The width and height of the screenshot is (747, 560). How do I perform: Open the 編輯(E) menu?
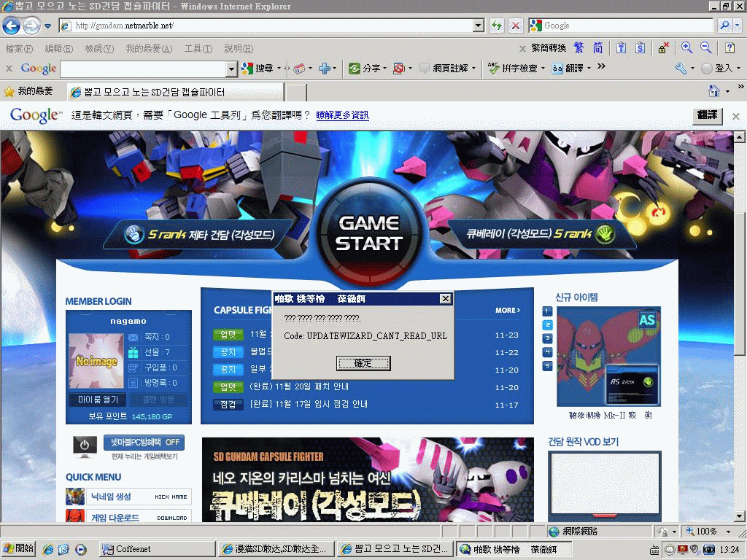(59, 49)
